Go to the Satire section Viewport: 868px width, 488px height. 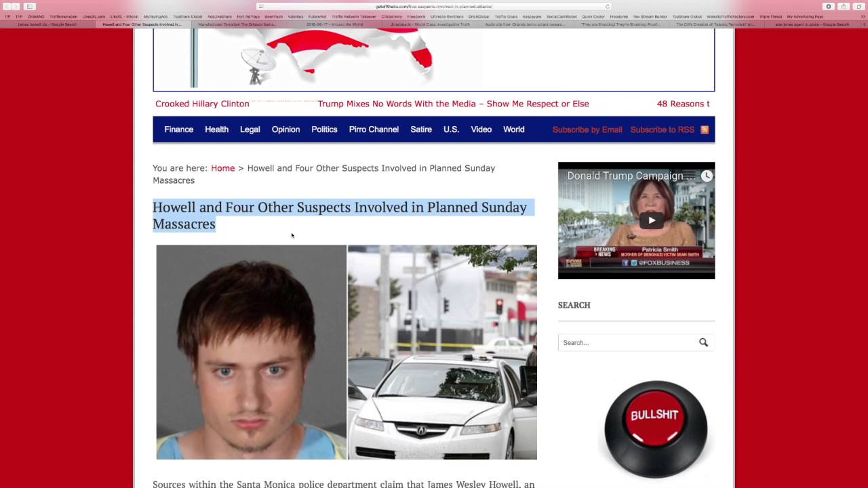[x=421, y=129]
